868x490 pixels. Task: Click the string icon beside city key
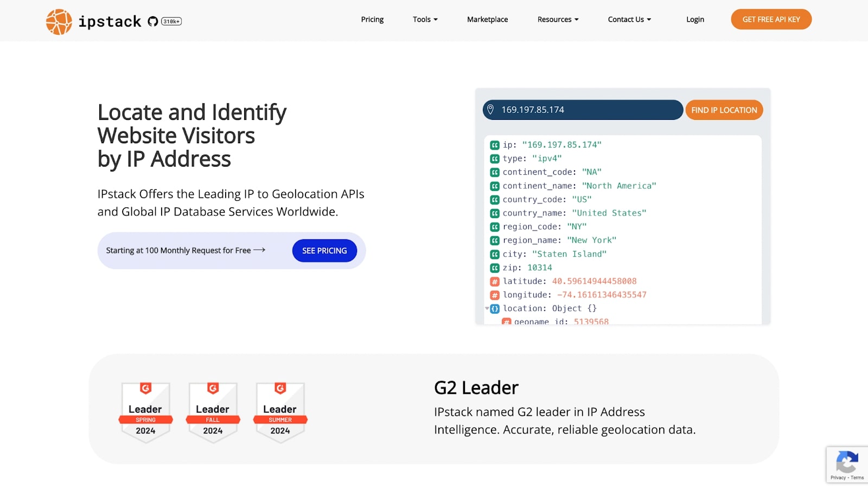coord(495,254)
